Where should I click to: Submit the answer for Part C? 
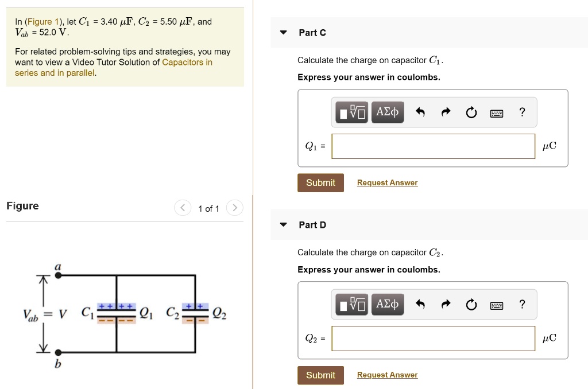(320, 182)
